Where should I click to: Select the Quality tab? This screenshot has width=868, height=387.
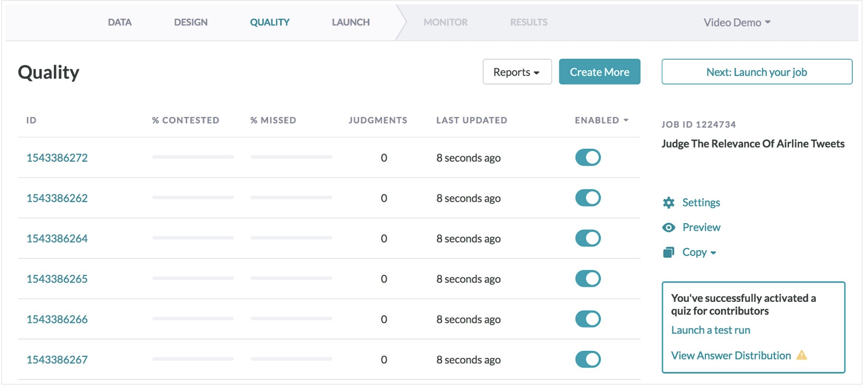point(270,22)
